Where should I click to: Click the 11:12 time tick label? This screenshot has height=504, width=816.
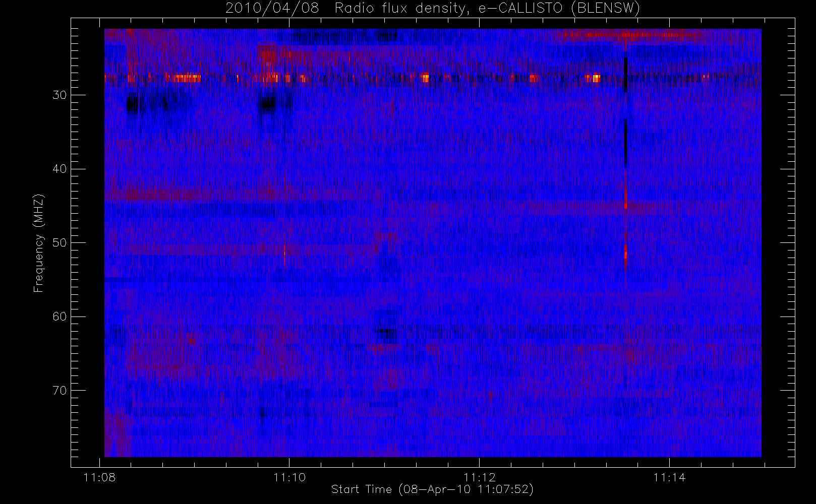pyautogui.click(x=480, y=477)
